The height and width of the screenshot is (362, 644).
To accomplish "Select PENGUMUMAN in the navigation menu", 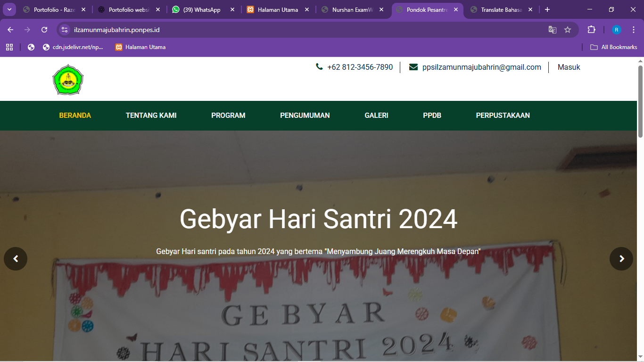I will [305, 115].
